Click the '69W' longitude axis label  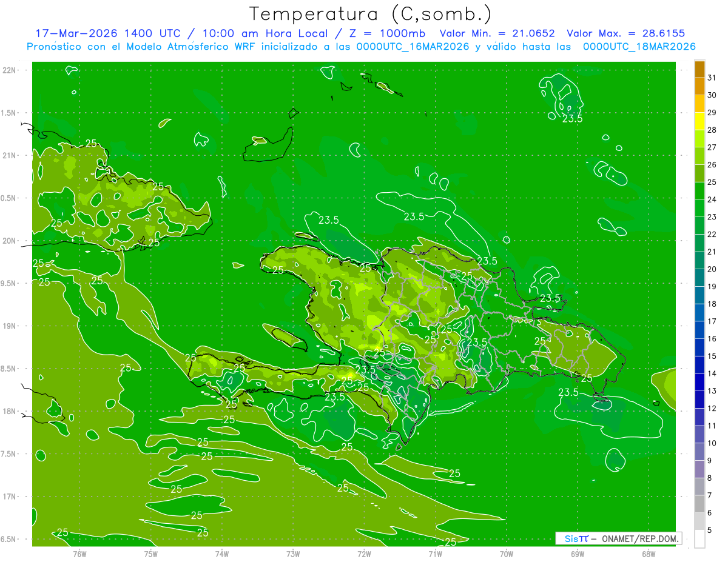pyautogui.click(x=578, y=554)
